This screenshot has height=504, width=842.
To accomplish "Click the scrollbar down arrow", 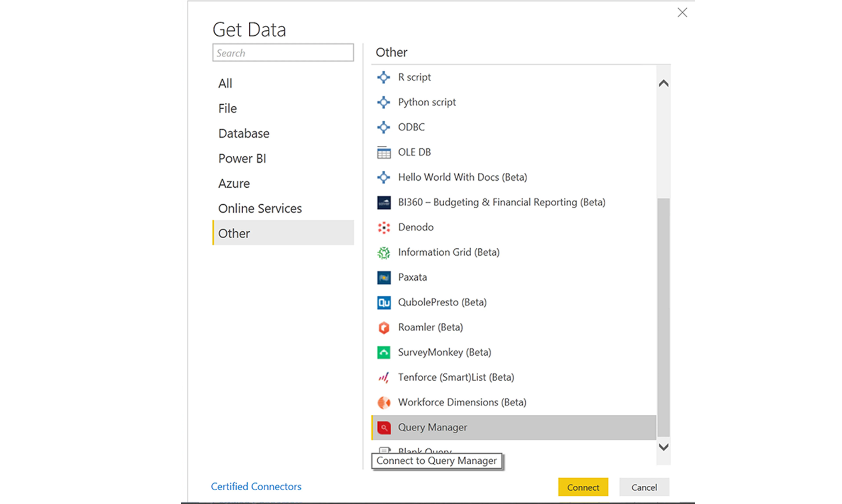I will (663, 447).
